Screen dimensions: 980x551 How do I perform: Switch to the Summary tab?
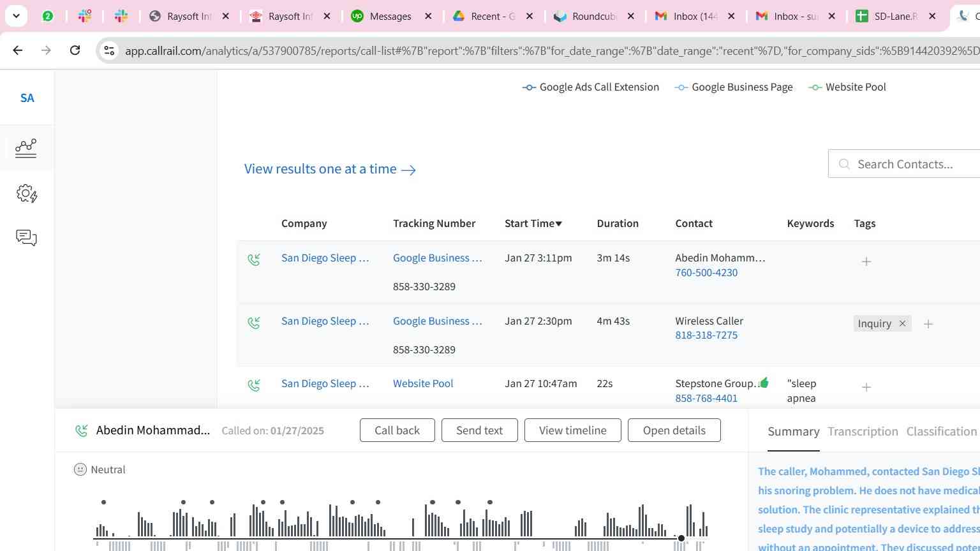coord(793,432)
